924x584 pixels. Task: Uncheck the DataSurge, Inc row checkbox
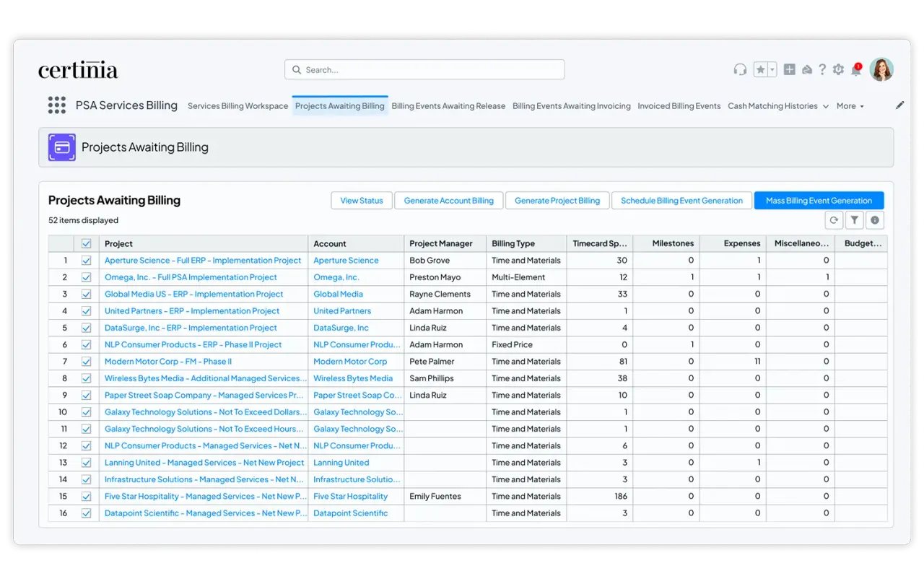pyautogui.click(x=87, y=328)
